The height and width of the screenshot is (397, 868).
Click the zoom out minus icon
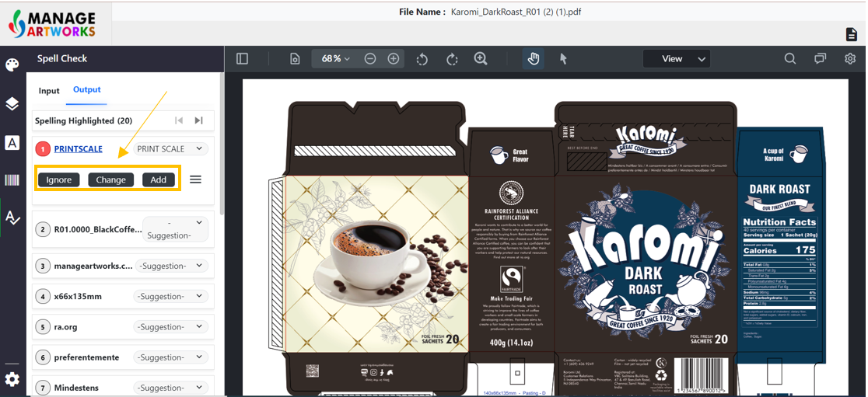tap(370, 58)
